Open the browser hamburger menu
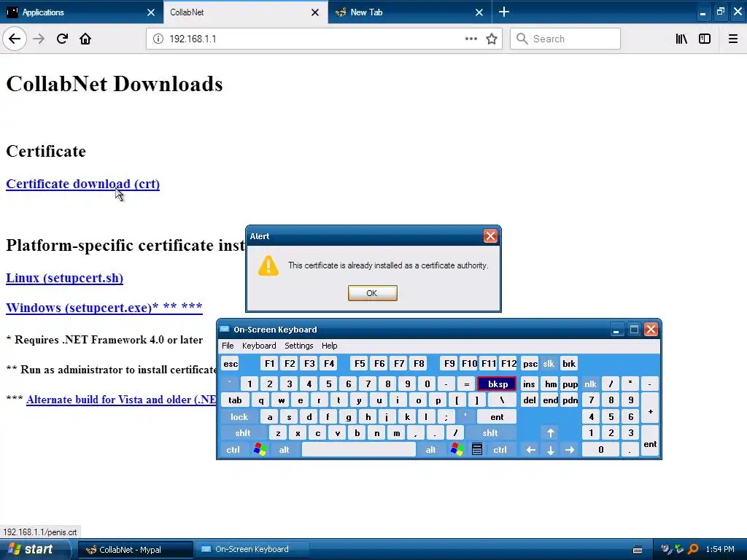 point(733,39)
